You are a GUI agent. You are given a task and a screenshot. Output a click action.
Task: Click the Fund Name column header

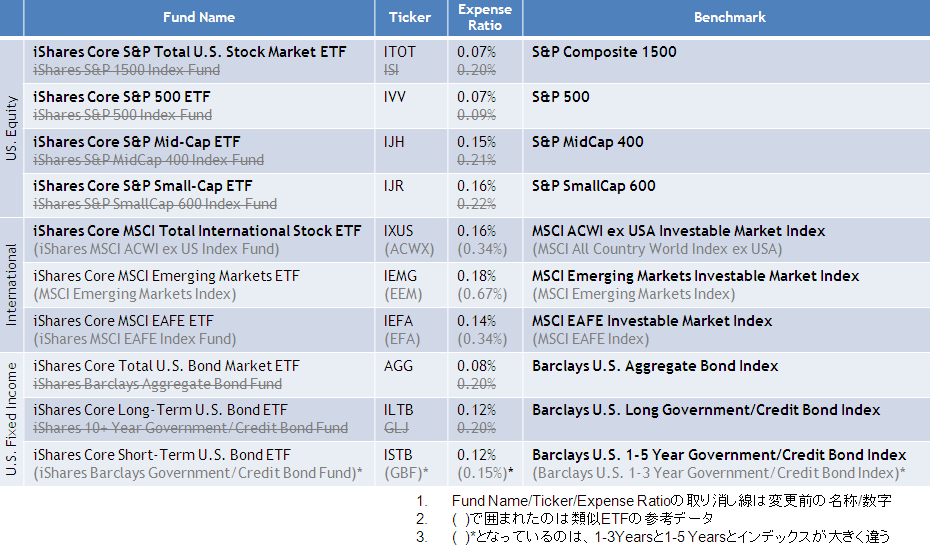click(199, 17)
